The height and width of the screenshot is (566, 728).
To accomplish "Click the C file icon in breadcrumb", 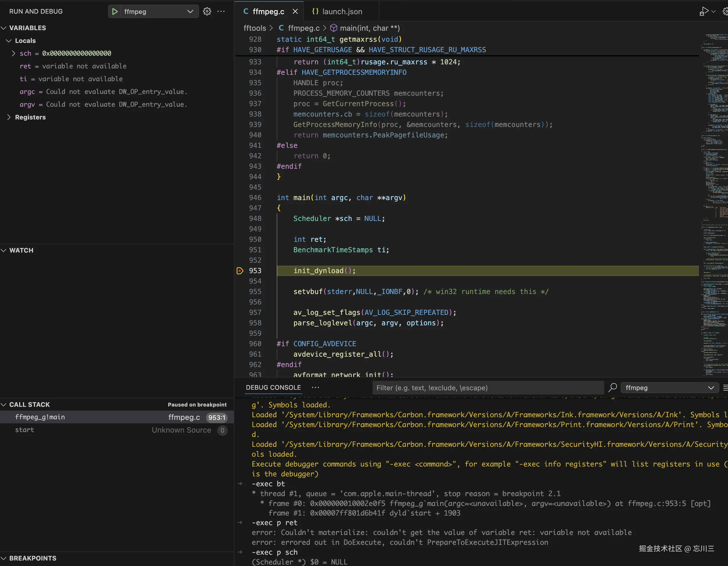I will 281,28.
